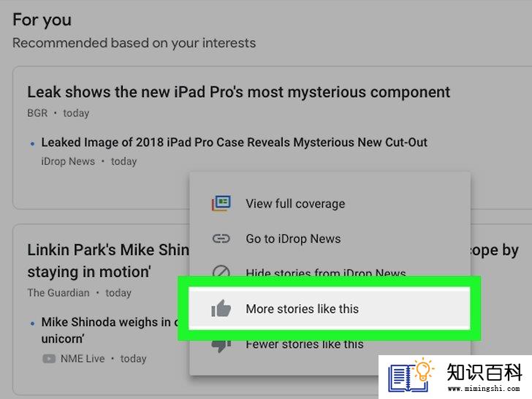532x399 pixels.
Task: Select View full coverage menu entry
Action: (330, 204)
